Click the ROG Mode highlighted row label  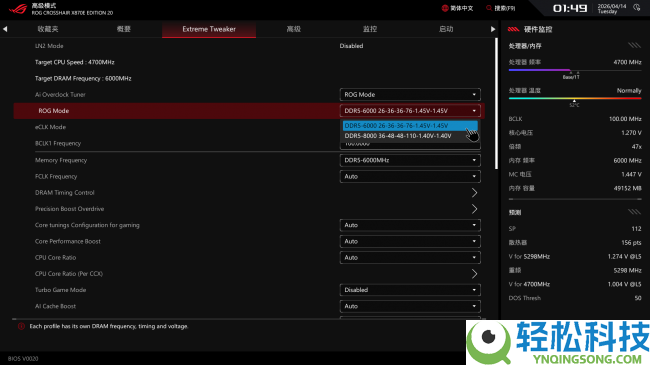(53, 111)
